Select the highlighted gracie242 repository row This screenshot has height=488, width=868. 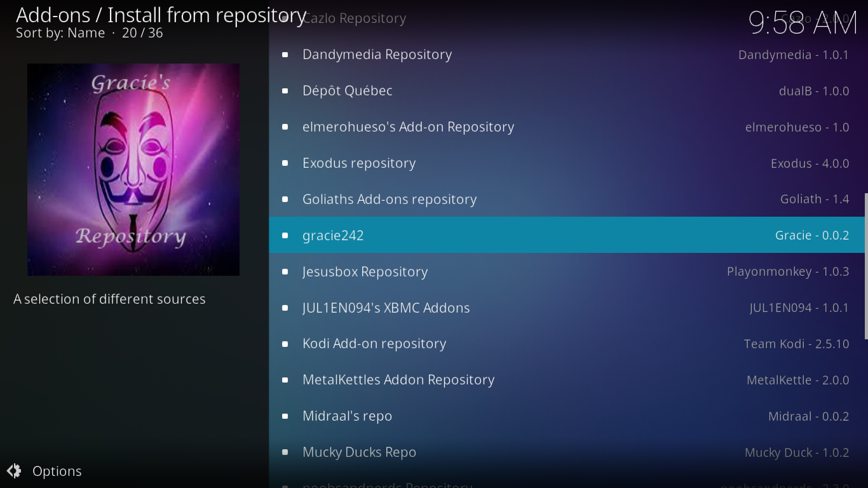pyautogui.click(x=567, y=235)
